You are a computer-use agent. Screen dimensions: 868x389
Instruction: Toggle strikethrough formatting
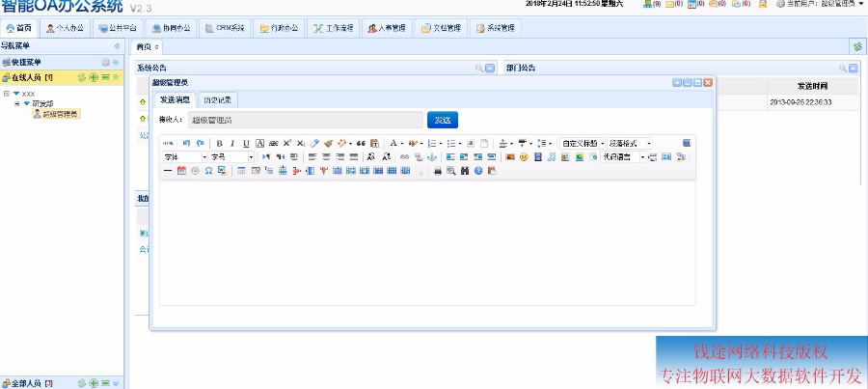[x=274, y=143]
